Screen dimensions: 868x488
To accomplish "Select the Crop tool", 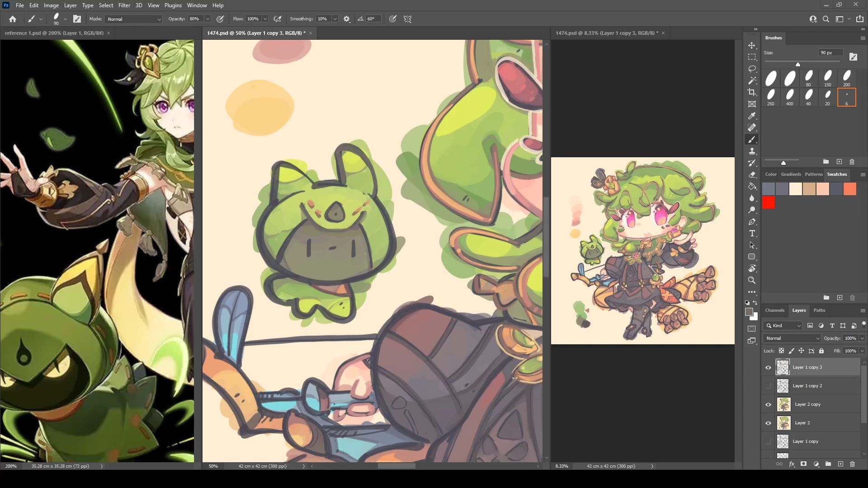I will (752, 92).
